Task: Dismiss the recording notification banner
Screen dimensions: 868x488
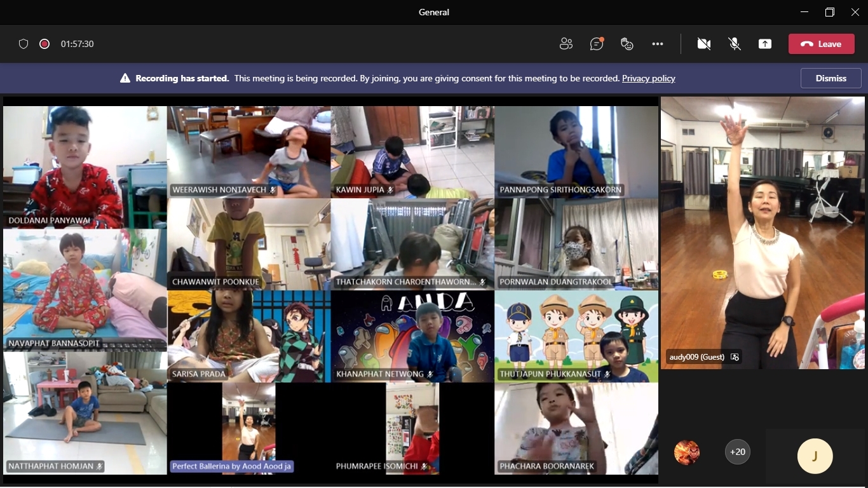Action: coord(831,78)
